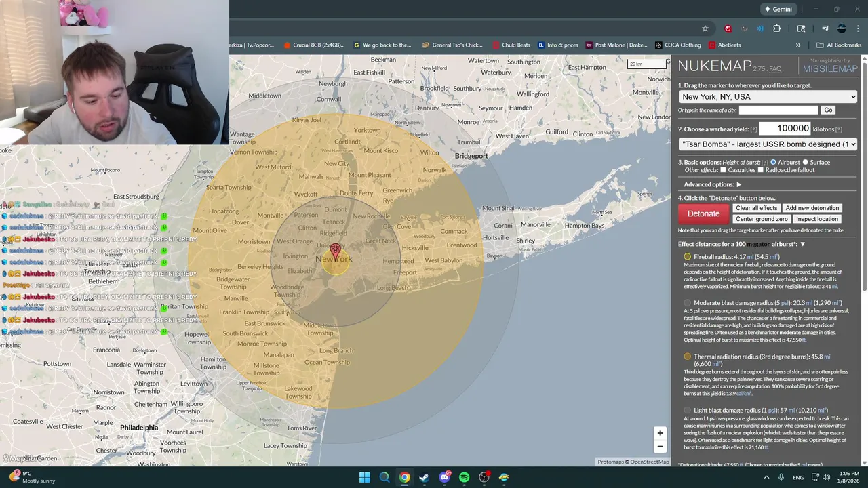Click Center ground zero button
This screenshot has height=488, width=868.
pos(762,219)
